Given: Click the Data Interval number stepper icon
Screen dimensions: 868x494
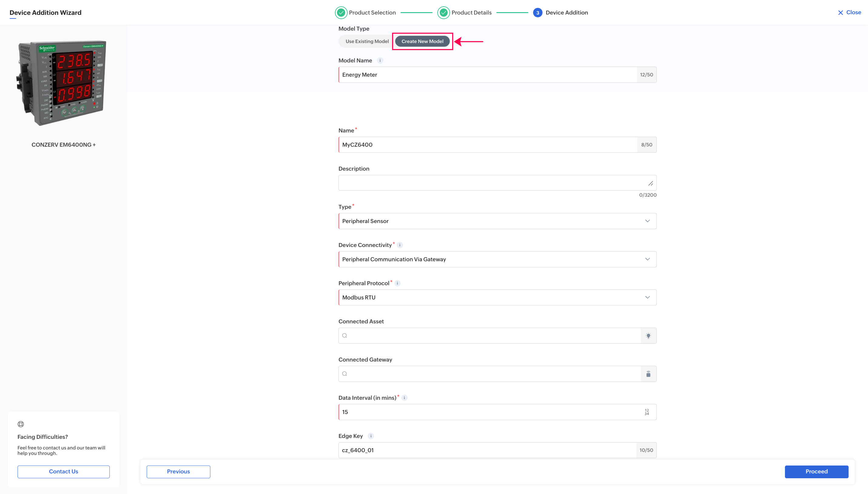Looking at the screenshot, I should tap(646, 412).
